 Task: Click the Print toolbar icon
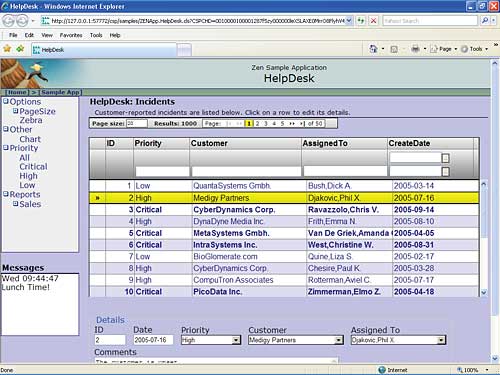click(415, 49)
